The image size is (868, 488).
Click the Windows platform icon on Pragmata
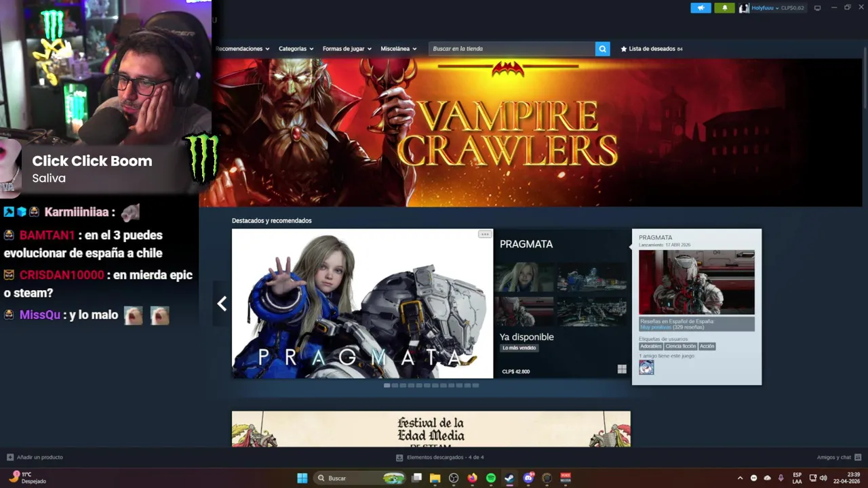pos(622,369)
